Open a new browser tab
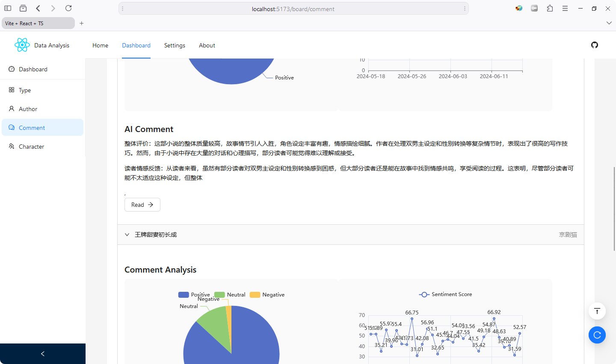The width and height of the screenshot is (616, 364). pyautogui.click(x=82, y=23)
